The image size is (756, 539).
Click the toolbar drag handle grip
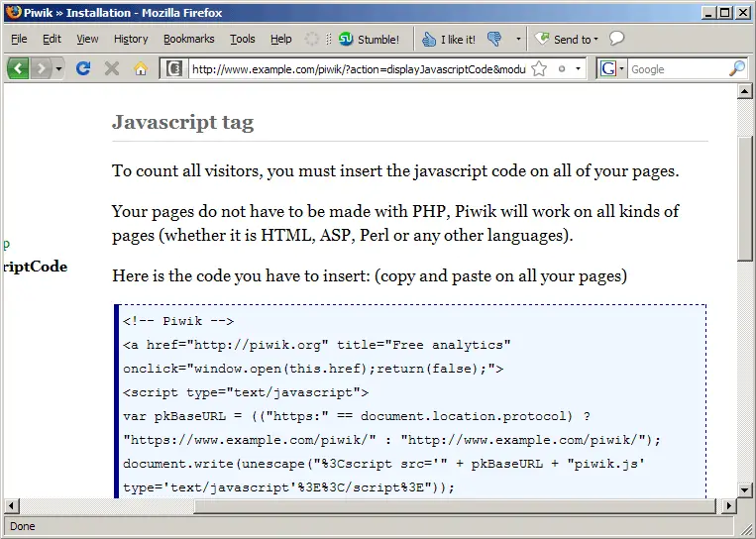click(328, 39)
